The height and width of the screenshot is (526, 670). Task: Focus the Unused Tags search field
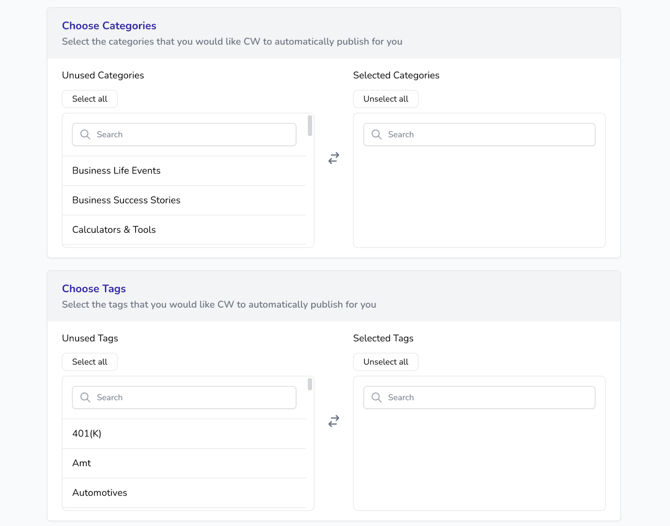[190, 398]
